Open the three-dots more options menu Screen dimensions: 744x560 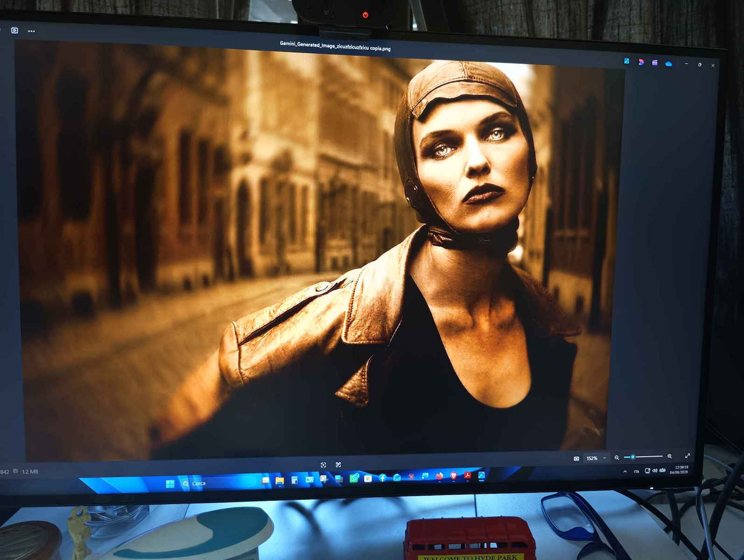pos(31,31)
